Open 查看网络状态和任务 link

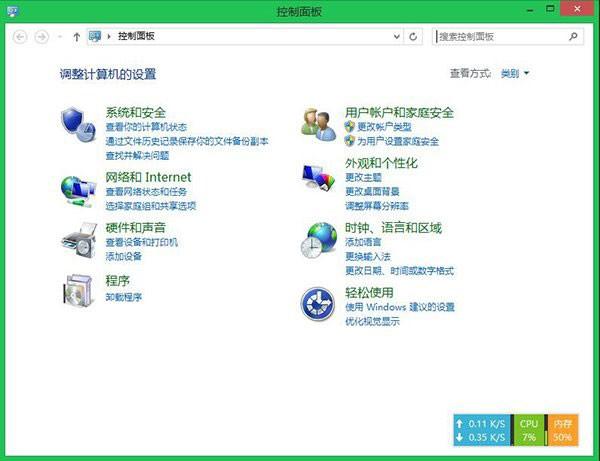(x=146, y=191)
